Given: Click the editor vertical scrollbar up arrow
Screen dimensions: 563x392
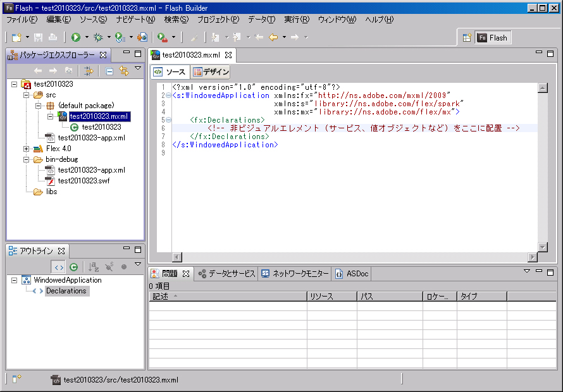Looking at the screenshot, I should point(543,88).
